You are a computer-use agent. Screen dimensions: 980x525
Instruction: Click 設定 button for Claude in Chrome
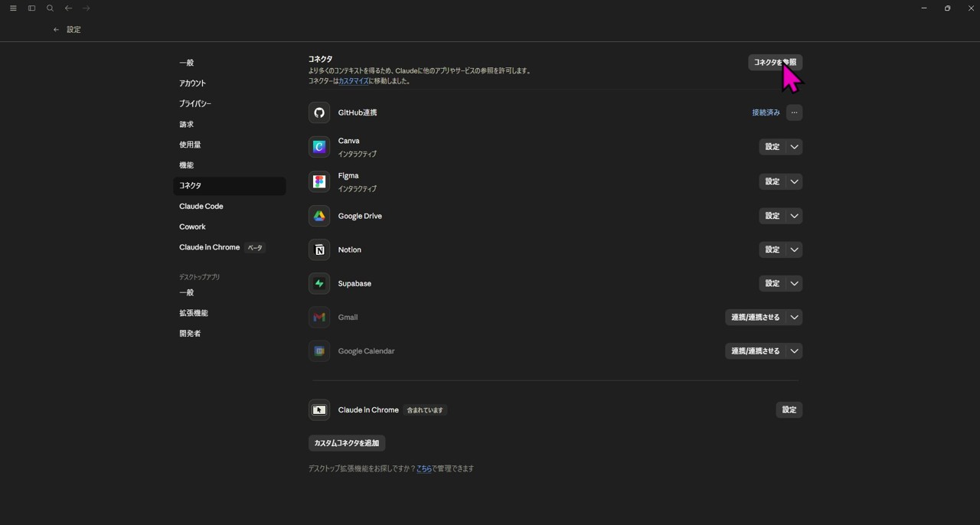(789, 410)
